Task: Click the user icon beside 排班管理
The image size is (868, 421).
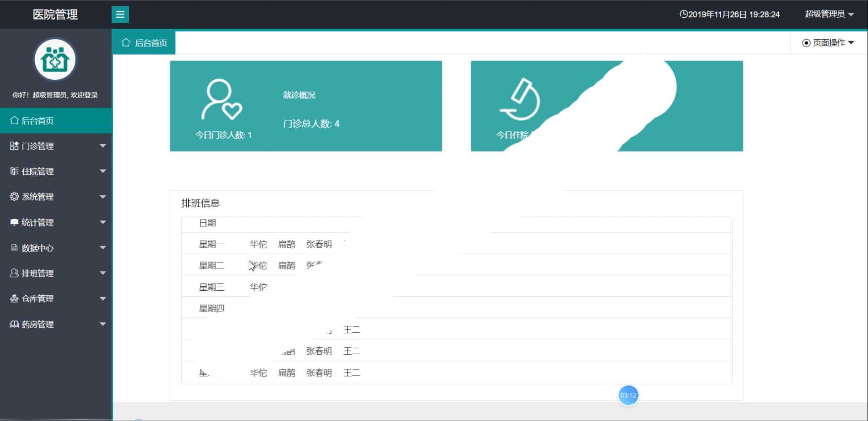Action: tap(14, 273)
